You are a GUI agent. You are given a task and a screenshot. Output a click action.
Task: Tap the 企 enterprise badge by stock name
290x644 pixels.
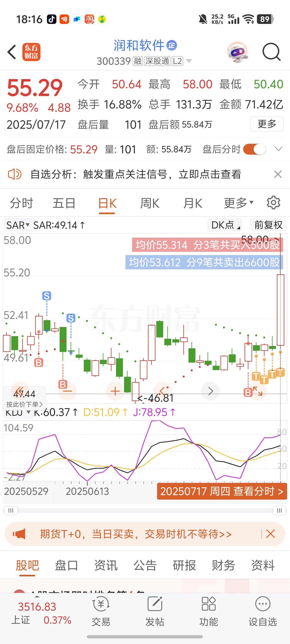(172, 45)
